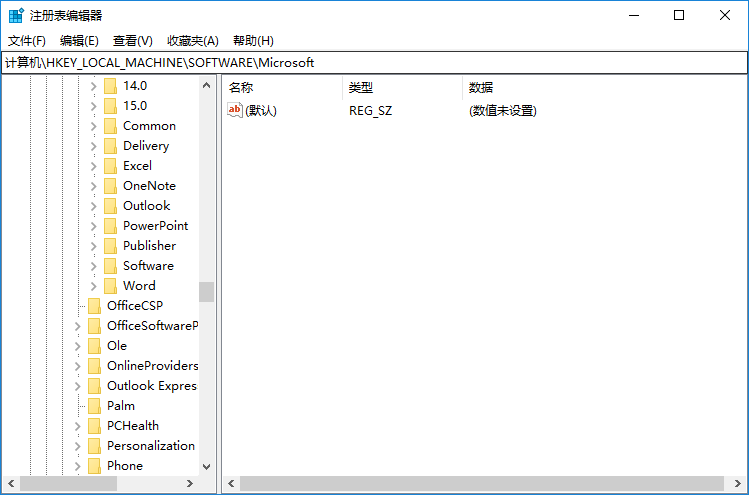The width and height of the screenshot is (749, 495).
Task: Click the OfficeCSP key folder icon
Action: (95, 306)
